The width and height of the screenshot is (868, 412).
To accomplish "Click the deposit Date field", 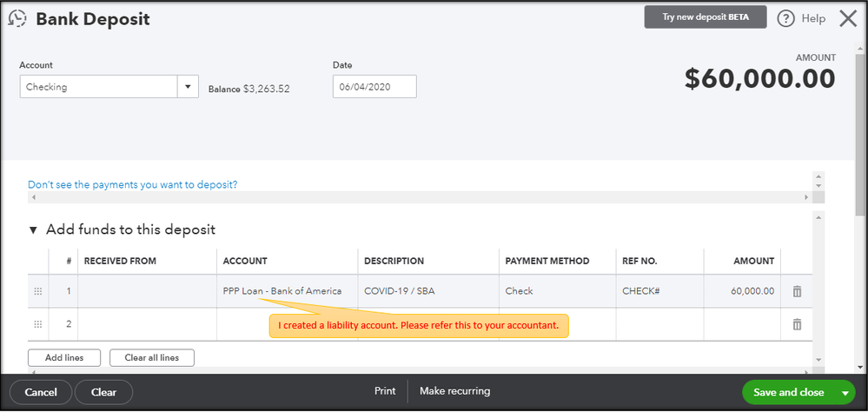I will (x=374, y=87).
